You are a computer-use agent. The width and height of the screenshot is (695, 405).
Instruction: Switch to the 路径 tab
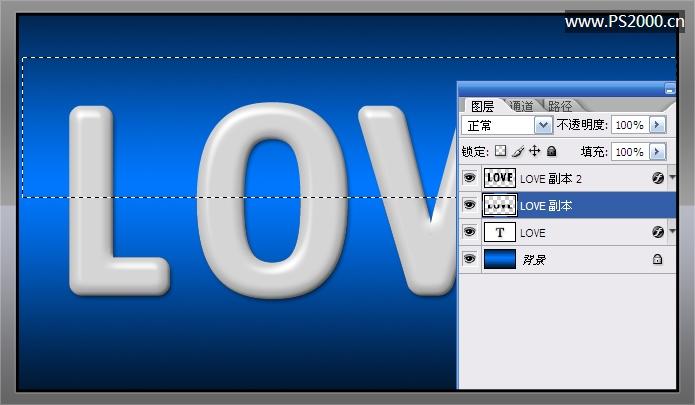(x=560, y=106)
